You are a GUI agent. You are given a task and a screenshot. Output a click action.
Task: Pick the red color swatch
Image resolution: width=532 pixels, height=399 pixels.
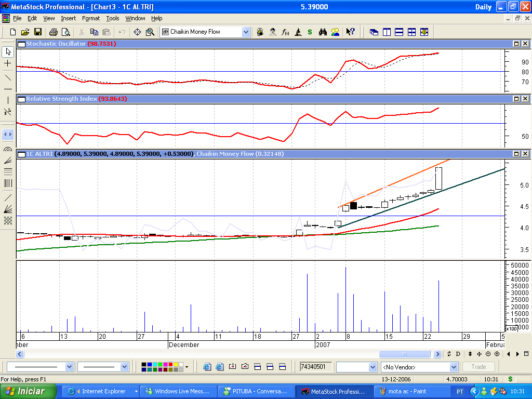(170, 364)
